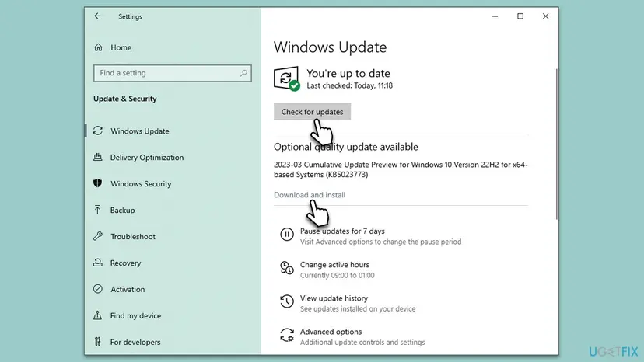Click the Delivery Optimization icon
Viewport: 644px width, 362px height.
click(98, 157)
